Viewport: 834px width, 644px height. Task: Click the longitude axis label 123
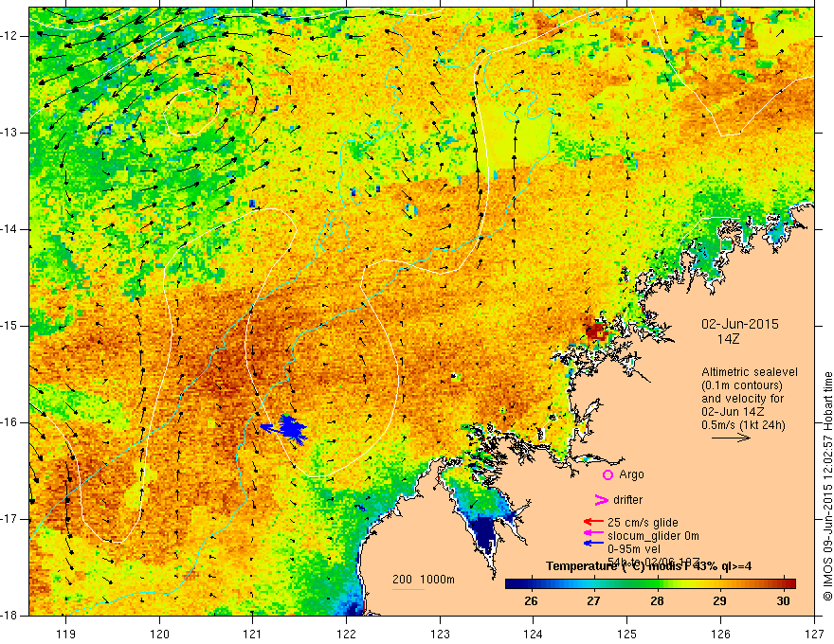pyautogui.click(x=440, y=634)
